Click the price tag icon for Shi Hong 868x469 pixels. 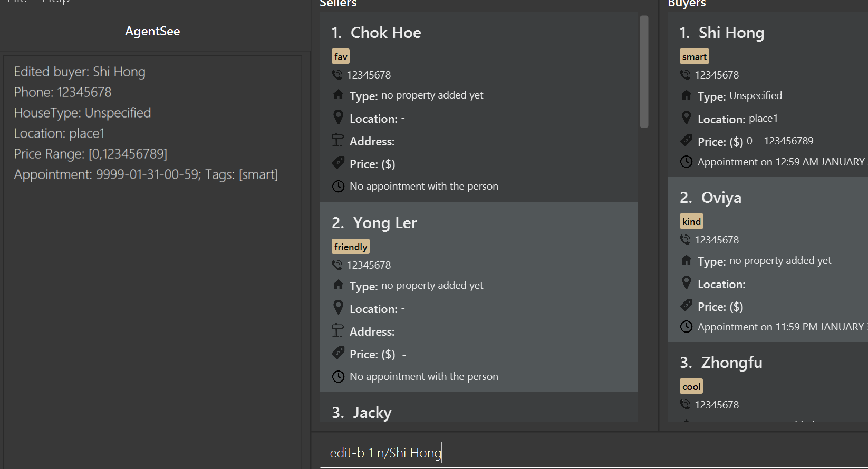(686, 140)
